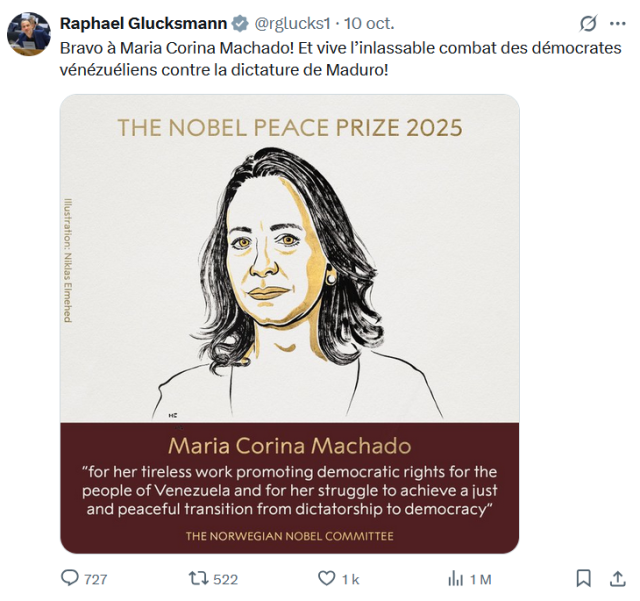The width and height of the screenshot is (640, 601).
Task: Open the Grok actions icon at top right
Action: point(589,23)
